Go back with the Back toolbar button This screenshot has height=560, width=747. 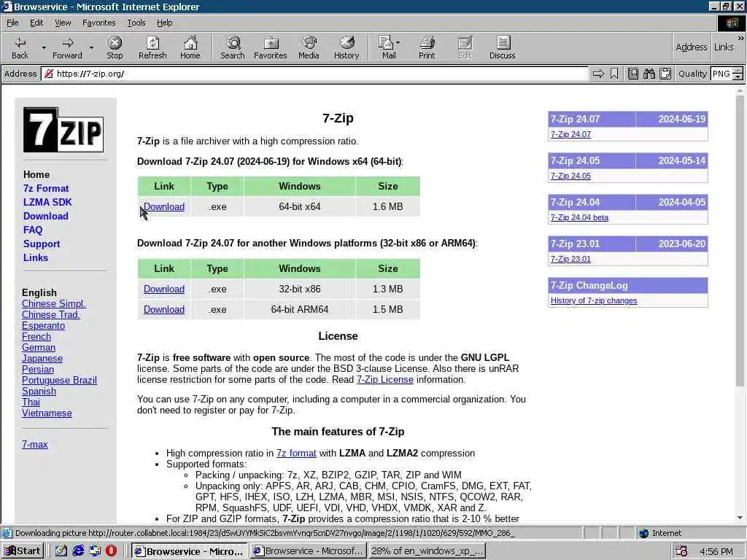(20, 47)
